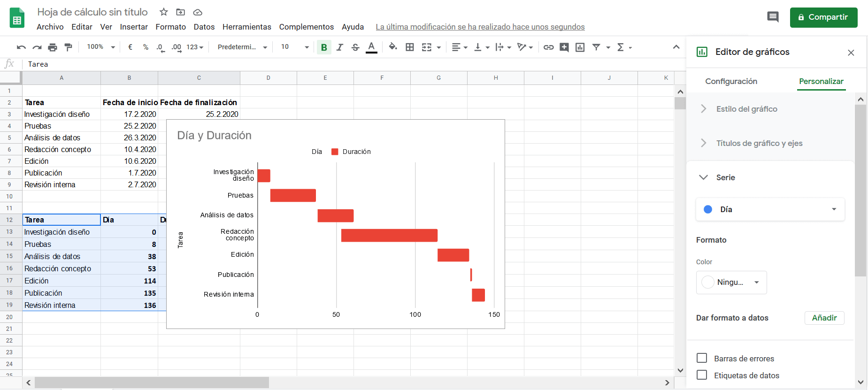
Task: Open the Google Sheets home icon
Action: (x=17, y=18)
